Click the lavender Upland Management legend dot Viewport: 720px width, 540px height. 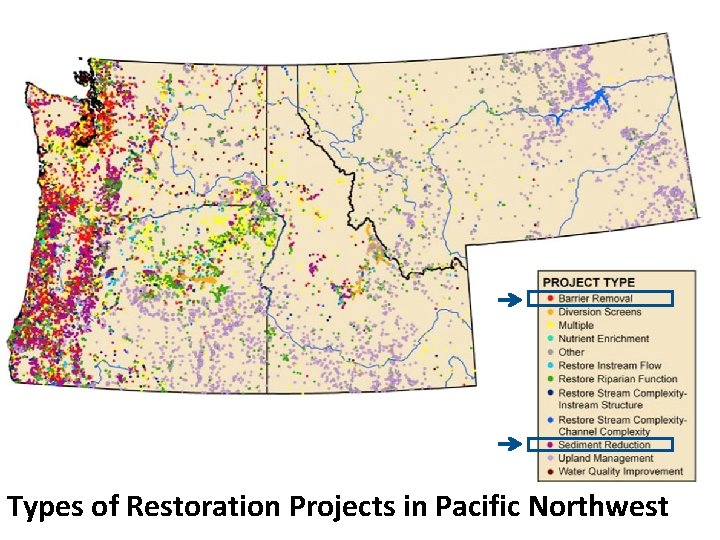click(x=551, y=458)
